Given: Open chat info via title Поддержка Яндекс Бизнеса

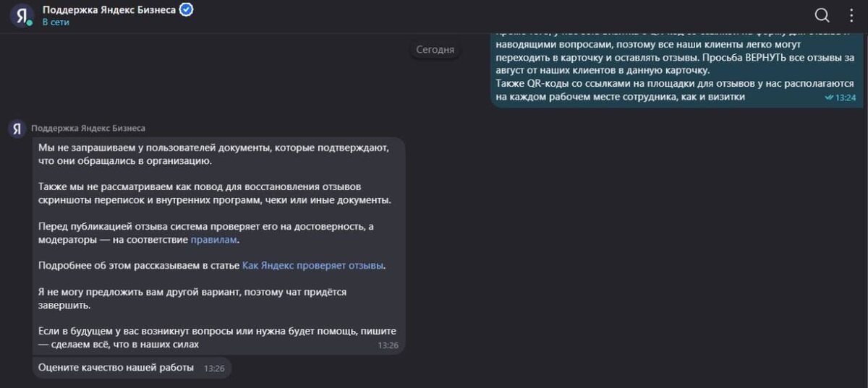Looking at the screenshot, I should click(109, 9).
